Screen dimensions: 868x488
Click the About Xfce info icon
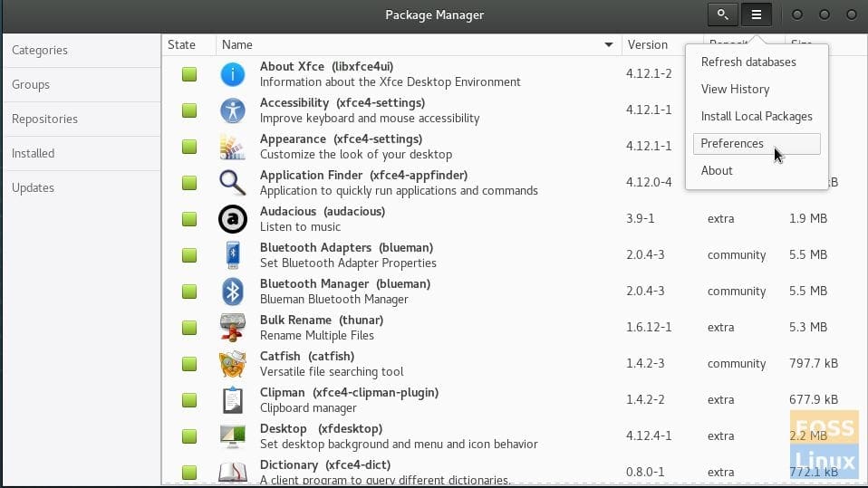(233, 74)
